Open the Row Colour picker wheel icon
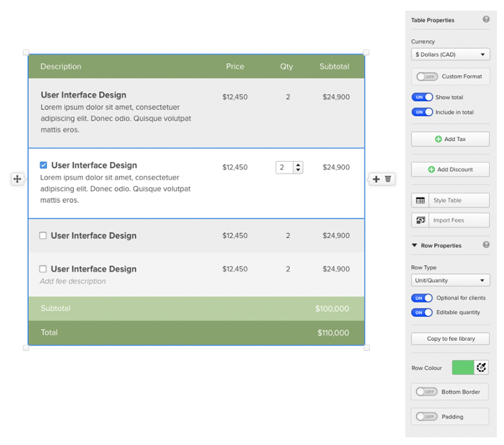Image resolution: width=504 pixels, height=445 pixels. click(x=482, y=367)
